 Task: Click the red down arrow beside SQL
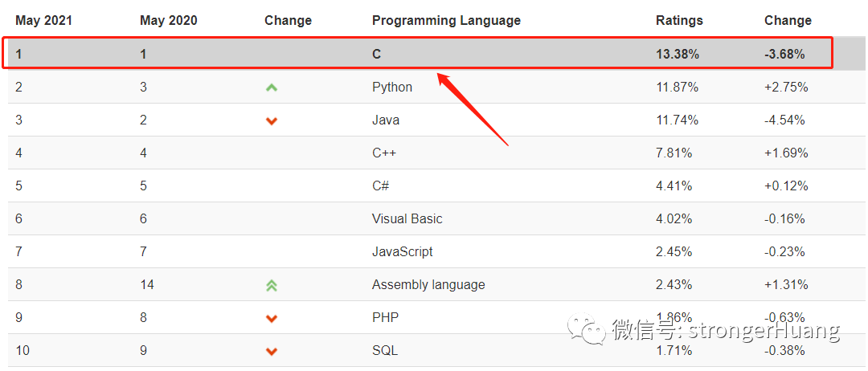point(272,351)
